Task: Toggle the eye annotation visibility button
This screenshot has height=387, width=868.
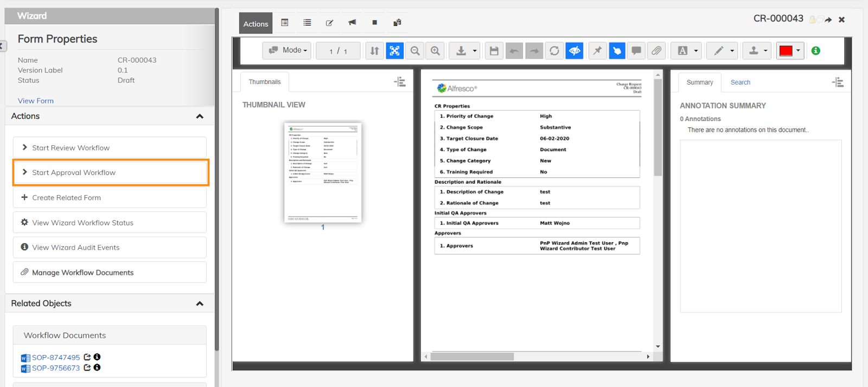Action: coord(574,51)
